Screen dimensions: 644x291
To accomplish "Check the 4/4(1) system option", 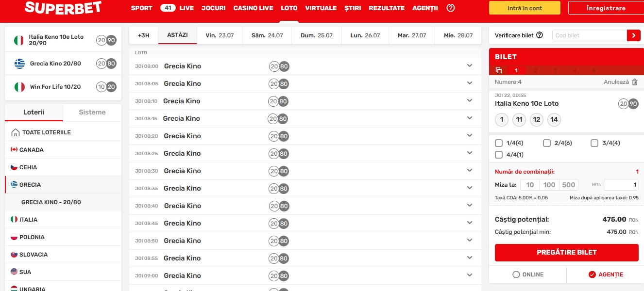I will [499, 155].
